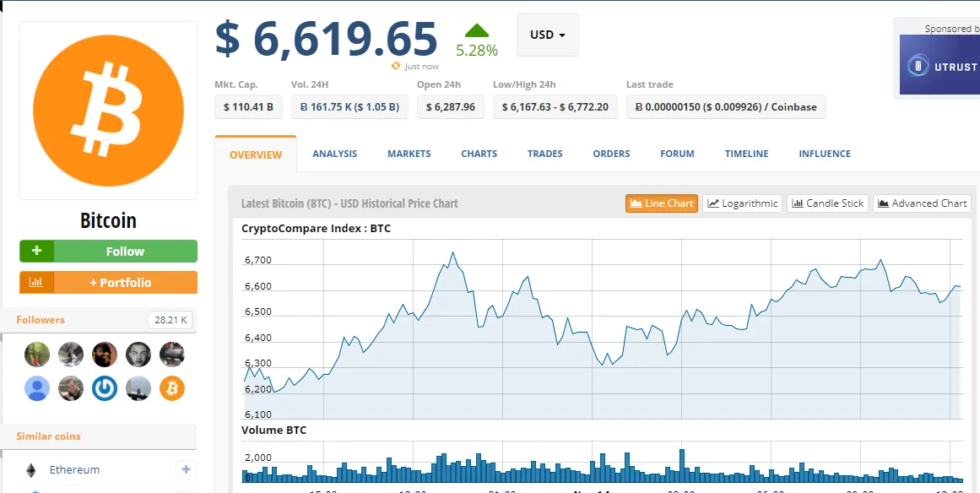Open the Analysis tab
Image resolution: width=980 pixels, height=493 pixels.
[x=335, y=154]
